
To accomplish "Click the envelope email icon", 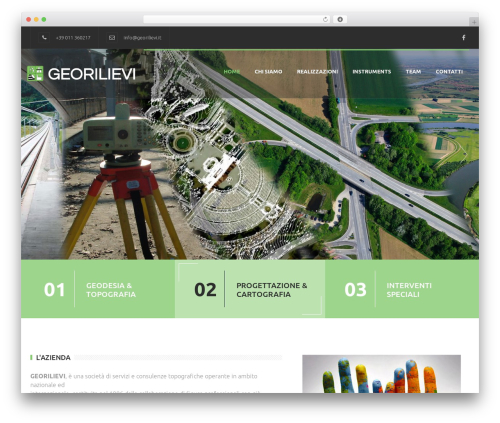I will pos(112,38).
